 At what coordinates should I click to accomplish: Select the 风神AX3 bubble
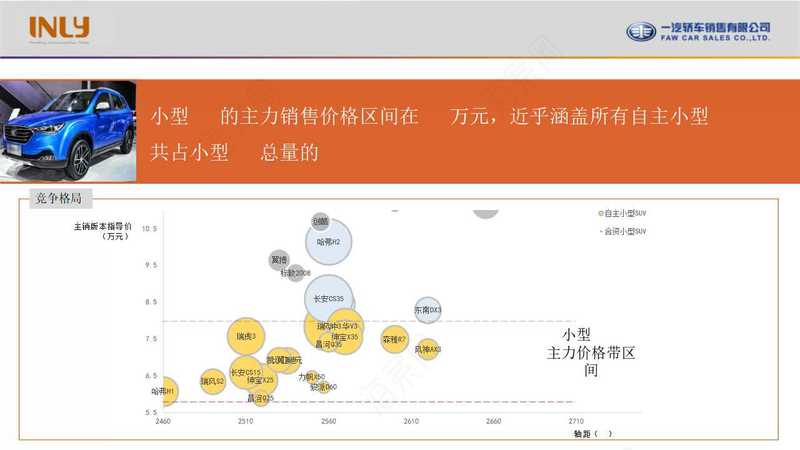click(428, 349)
